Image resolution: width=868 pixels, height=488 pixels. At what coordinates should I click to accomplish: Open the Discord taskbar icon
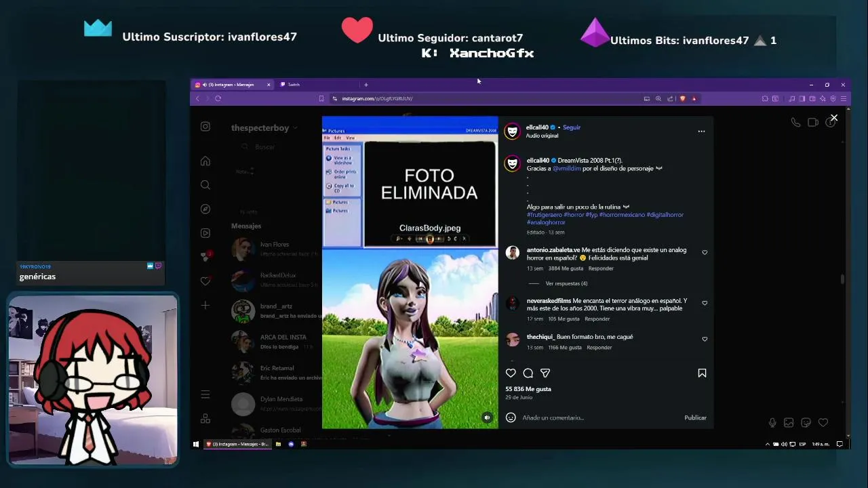[x=291, y=444]
